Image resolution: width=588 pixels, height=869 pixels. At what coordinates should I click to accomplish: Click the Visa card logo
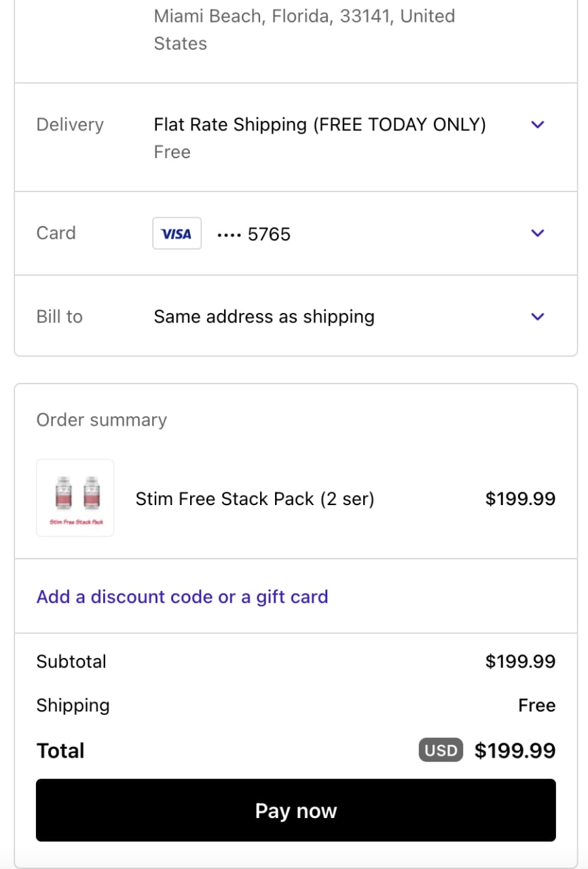[x=177, y=234]
